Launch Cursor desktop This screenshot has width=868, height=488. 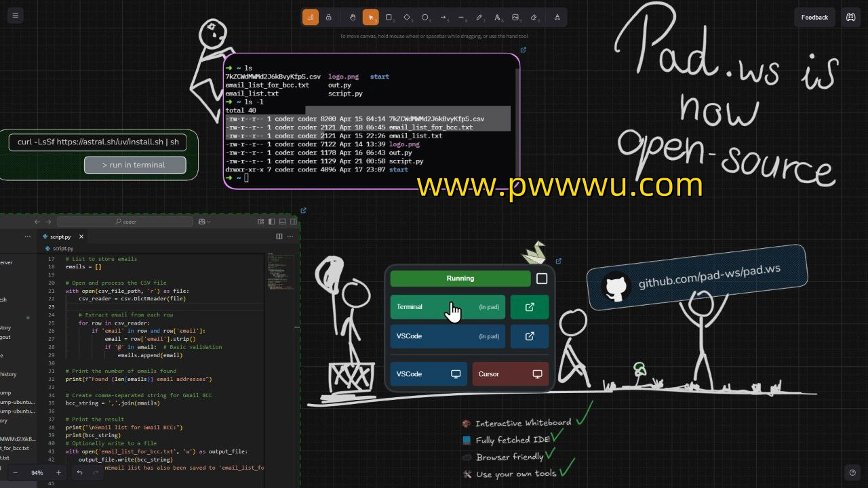tap(511, 374)
